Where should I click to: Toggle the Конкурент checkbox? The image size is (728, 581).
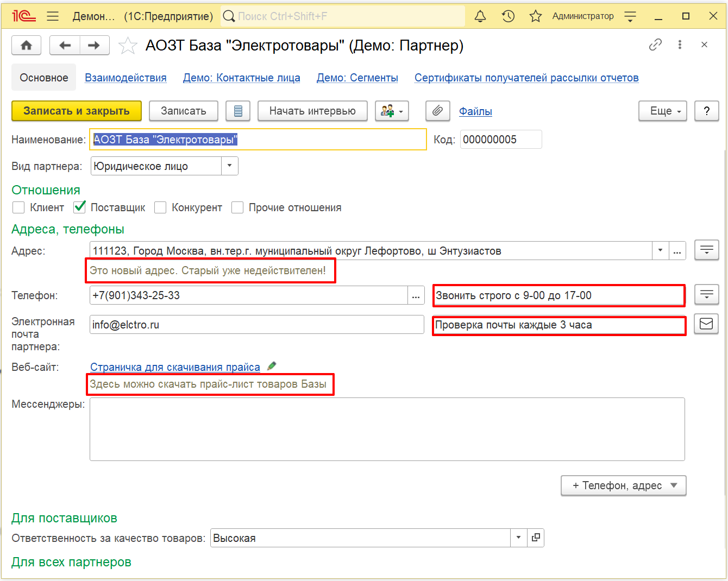160,207
